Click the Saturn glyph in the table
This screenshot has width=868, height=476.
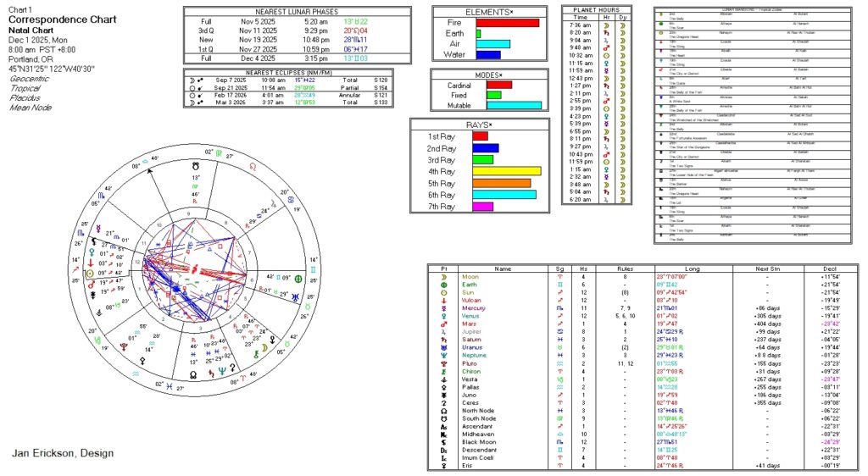click(x=443, y=339)
